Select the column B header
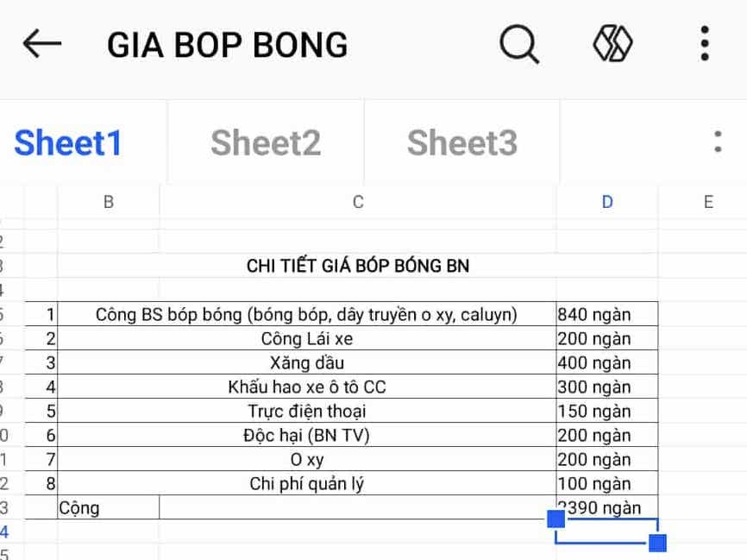 [107, 201]
